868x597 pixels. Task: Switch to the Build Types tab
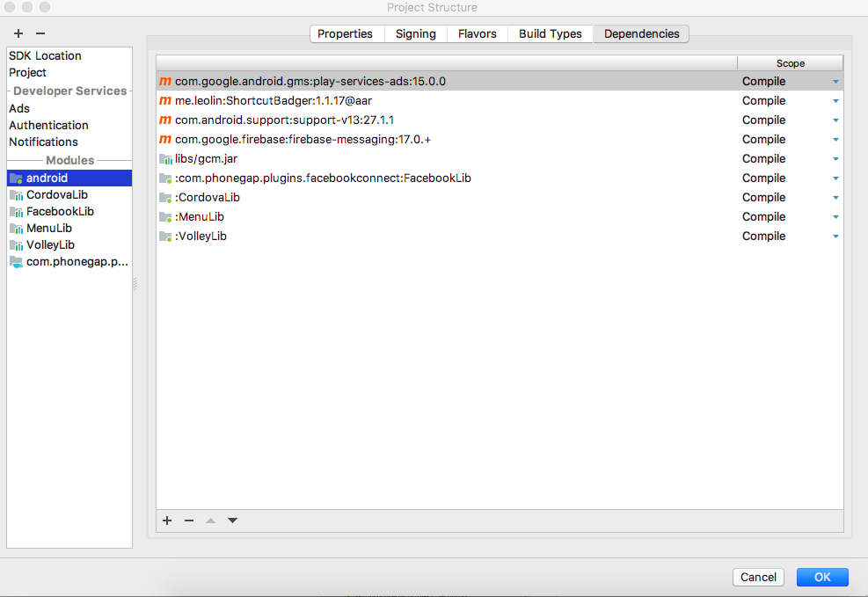click(x=550, y=33)
